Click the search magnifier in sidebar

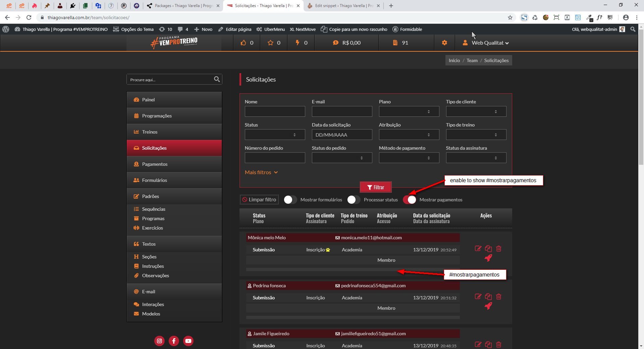point(217,79)
